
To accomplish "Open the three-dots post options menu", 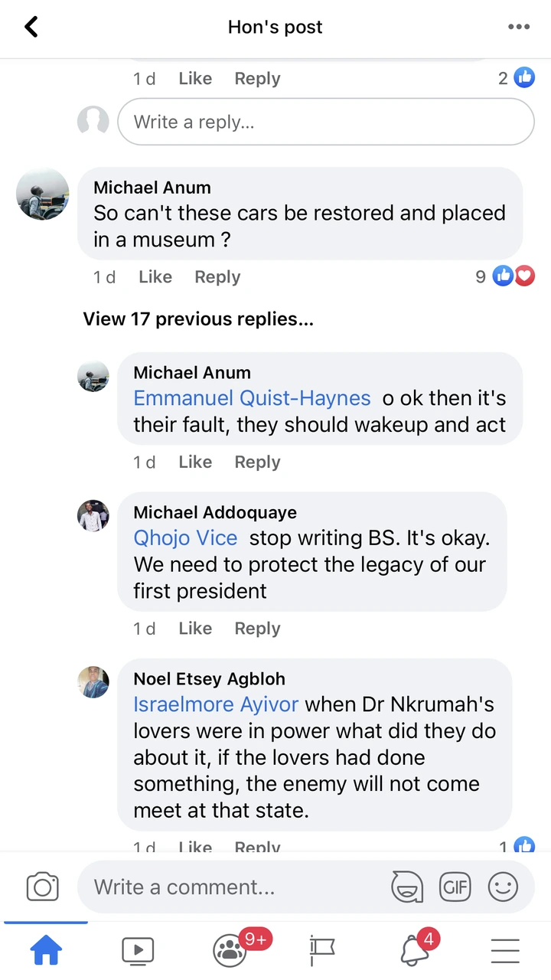I will pyautogui.click(x=519, y=28).
